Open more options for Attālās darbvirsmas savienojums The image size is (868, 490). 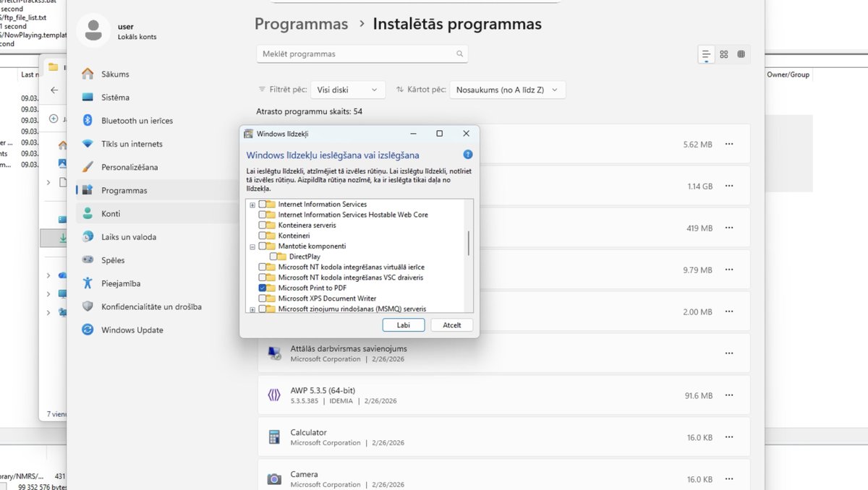point(729,353)
